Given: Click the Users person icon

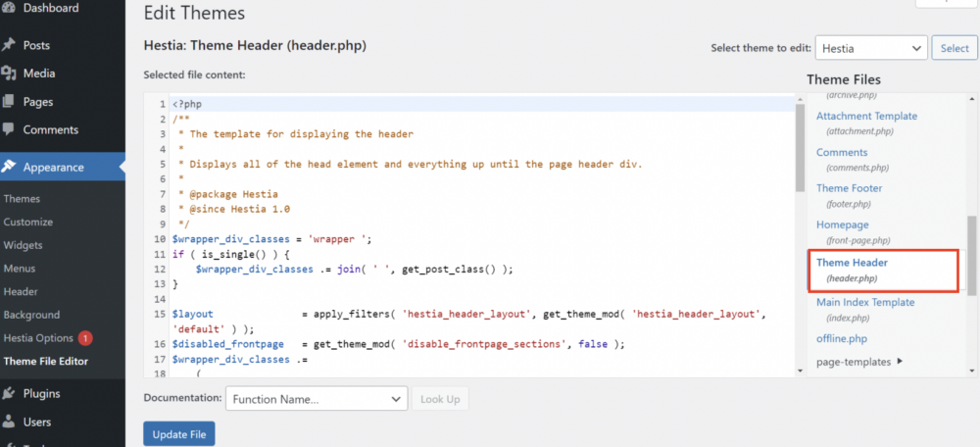Looking at the screenshot, I should [x=9, y=422].
